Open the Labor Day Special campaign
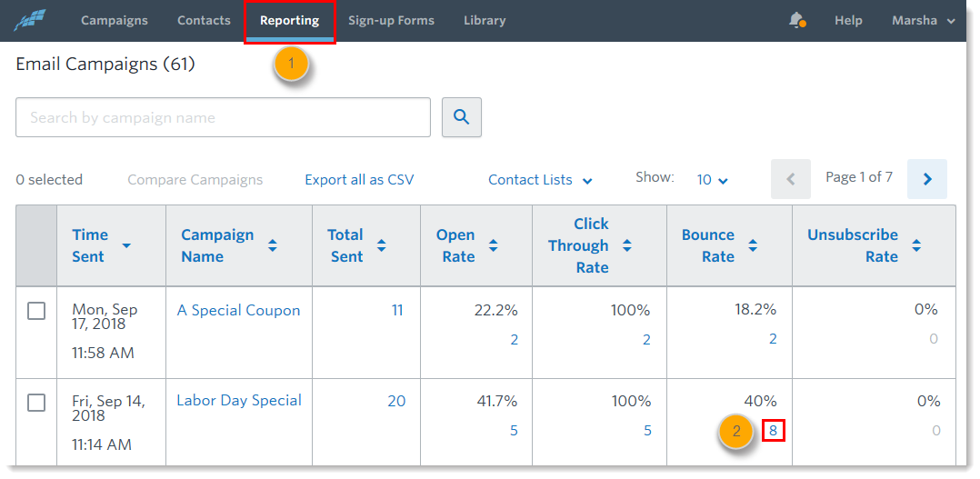 click(239, 400)
